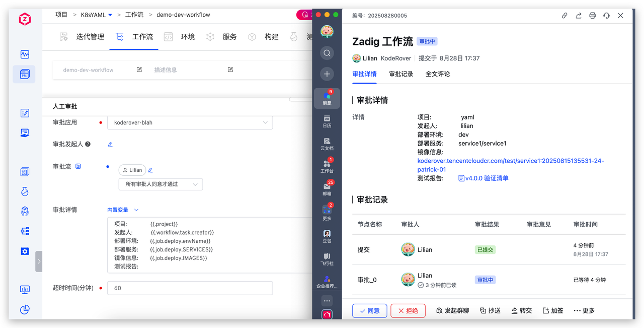Open 豆包 in the Feishu sidebar
Screen dimensions: 644x328
pos(327,237)
